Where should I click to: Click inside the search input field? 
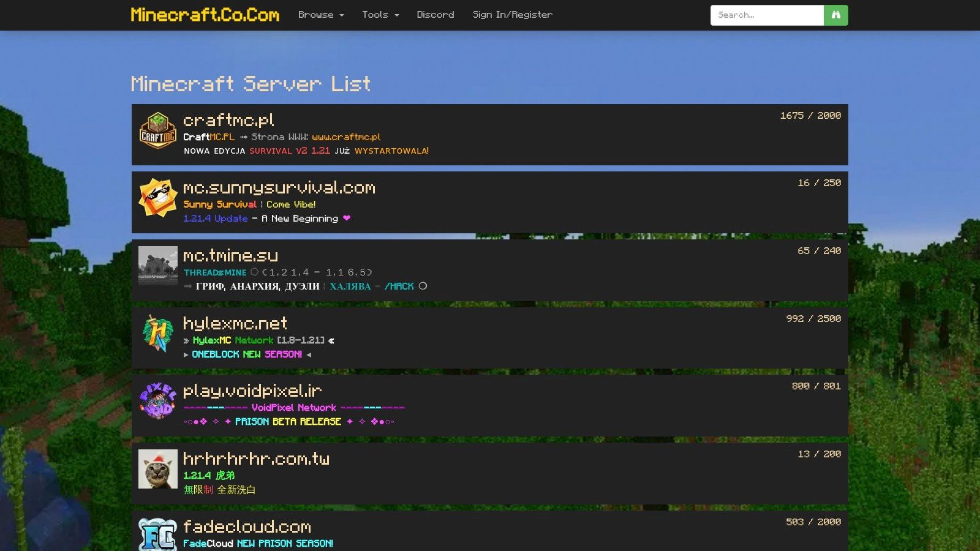click(766, 15)
